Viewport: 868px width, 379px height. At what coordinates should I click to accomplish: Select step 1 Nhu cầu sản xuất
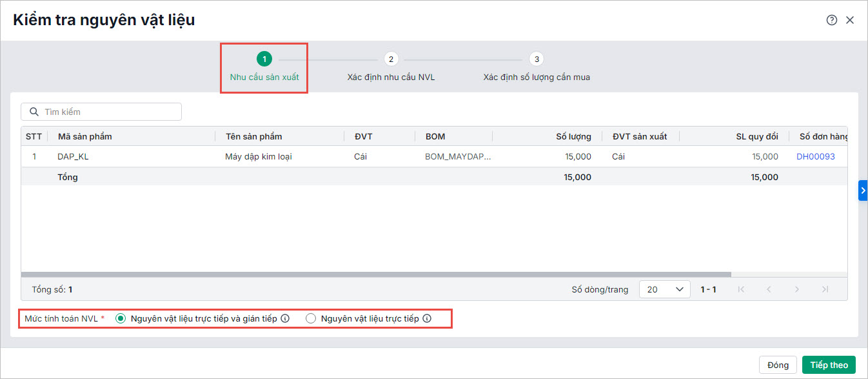[264, 59]
